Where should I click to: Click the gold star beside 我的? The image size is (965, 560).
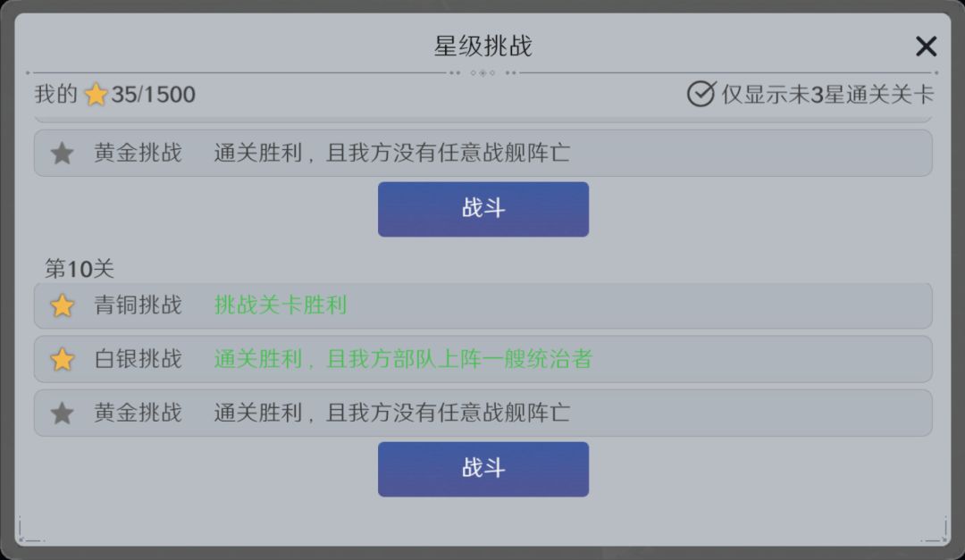pyautogui.click(x=96, y=95)
